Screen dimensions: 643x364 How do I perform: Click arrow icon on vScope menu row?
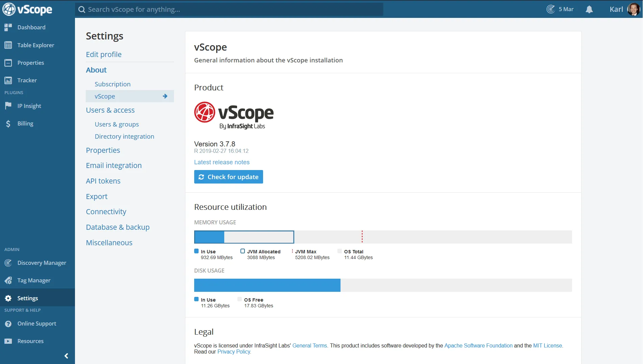point(165,96)
